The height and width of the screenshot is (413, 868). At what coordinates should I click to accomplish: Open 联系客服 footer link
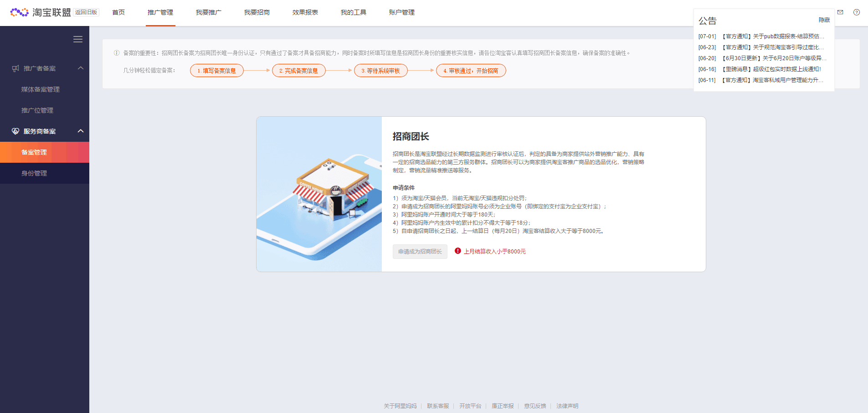438,406
